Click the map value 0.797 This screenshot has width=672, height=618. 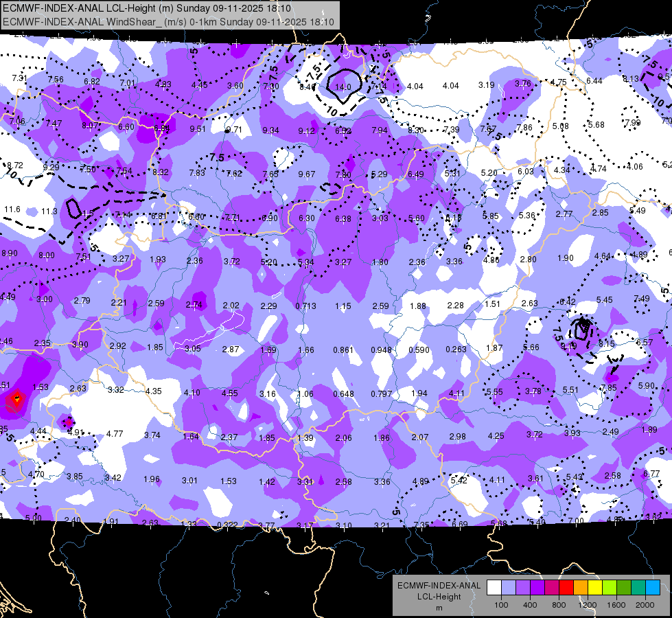coord(381,393)
